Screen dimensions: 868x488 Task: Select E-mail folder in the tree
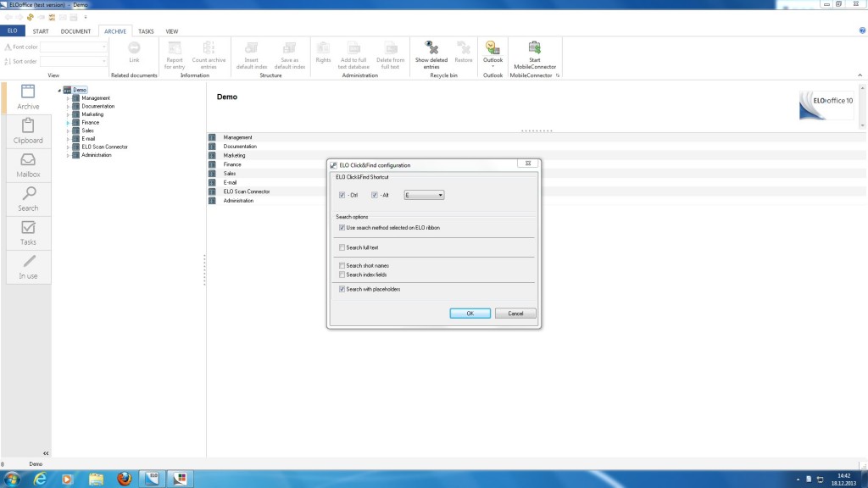click(88, 139)
